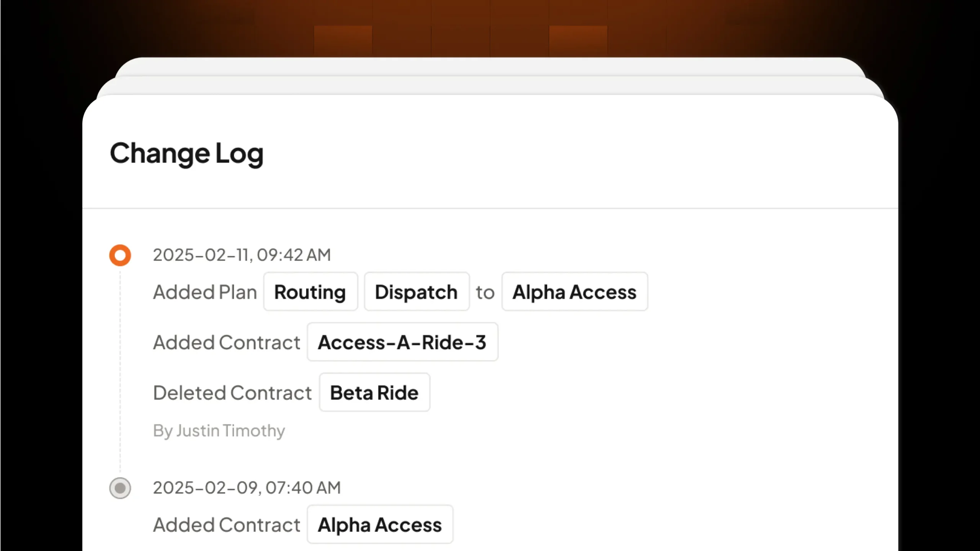
Task: Click the Deleted Contract label
Action: 232,393
